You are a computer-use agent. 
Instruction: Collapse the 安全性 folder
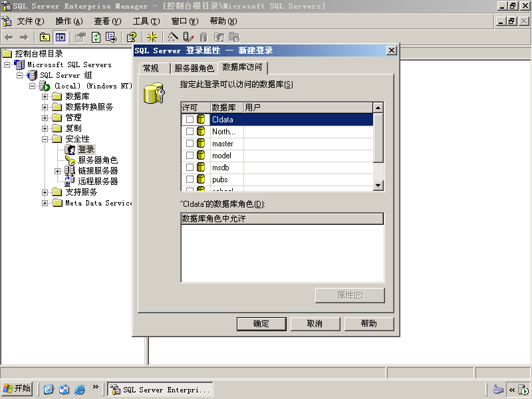click(x=45, y=139)
